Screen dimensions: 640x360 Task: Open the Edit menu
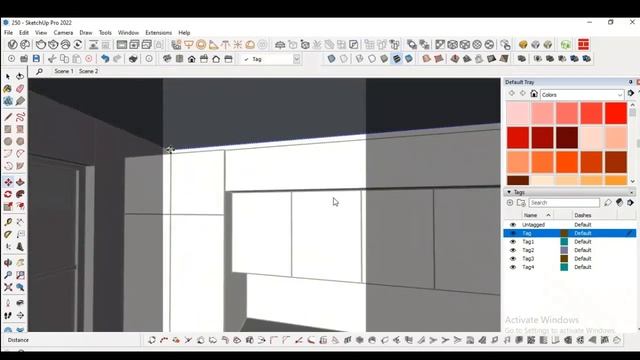24,33
